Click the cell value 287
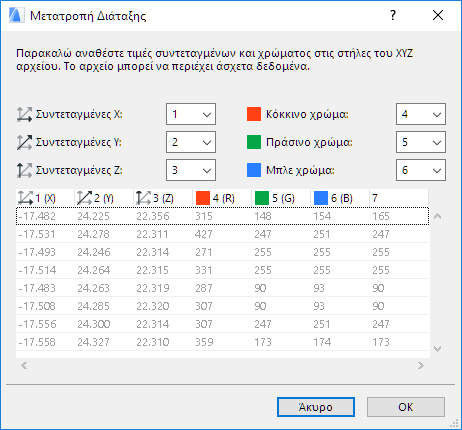462x430 pixels. click(204, 288)
